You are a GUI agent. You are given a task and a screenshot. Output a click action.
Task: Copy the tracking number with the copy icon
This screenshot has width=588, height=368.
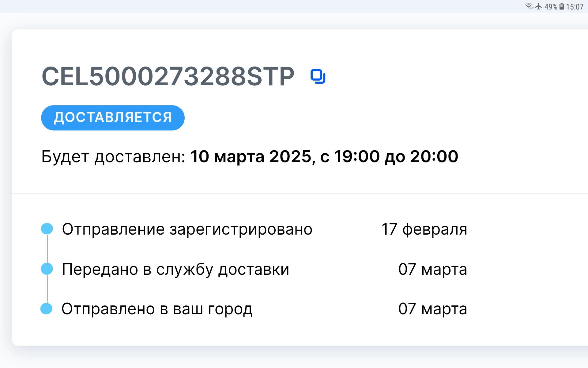(x=318, y=77)
